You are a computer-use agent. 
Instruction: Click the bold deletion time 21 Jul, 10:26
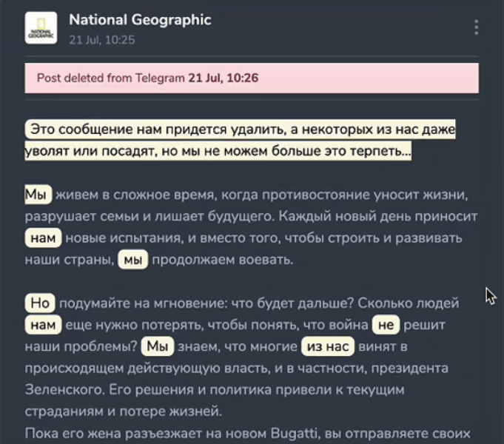tap(223, 78)
